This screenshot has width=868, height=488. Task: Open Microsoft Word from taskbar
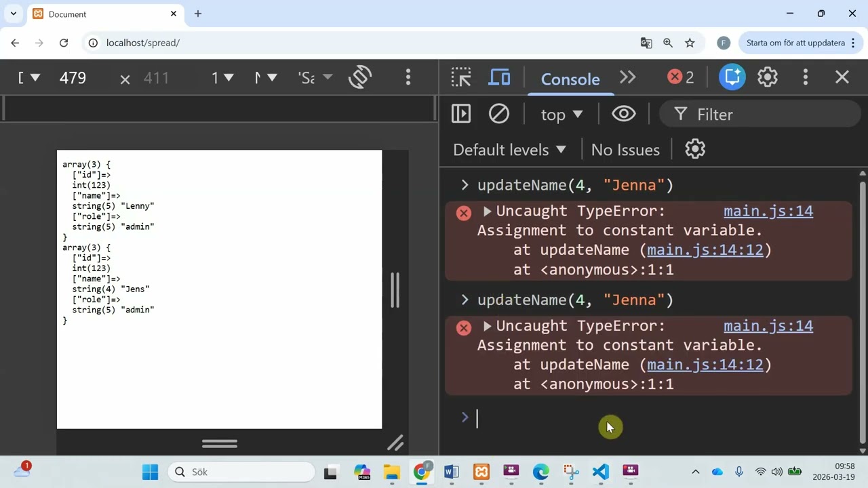point(452,472)
